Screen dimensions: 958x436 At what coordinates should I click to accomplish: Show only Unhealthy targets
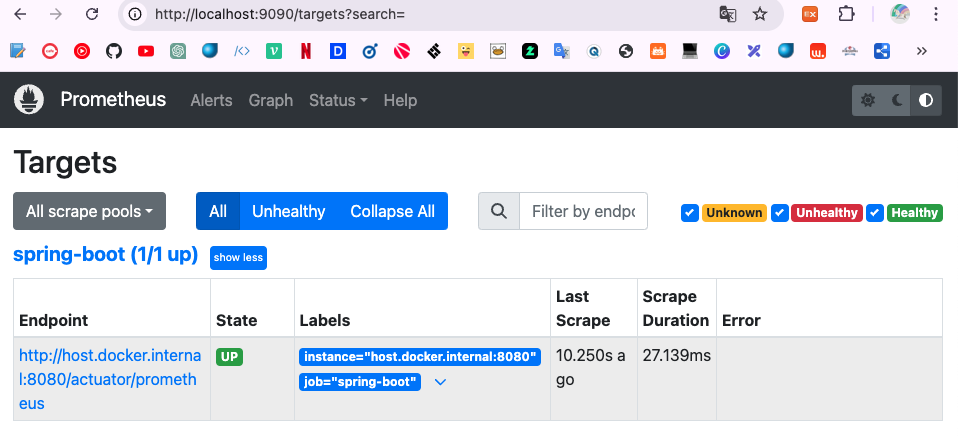click(288, 211)
